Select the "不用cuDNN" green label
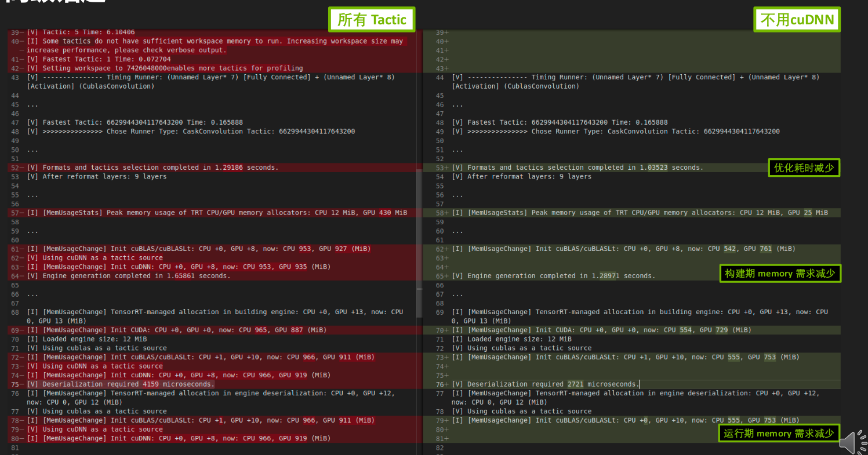The image size is (868, 455). point(797,20)
